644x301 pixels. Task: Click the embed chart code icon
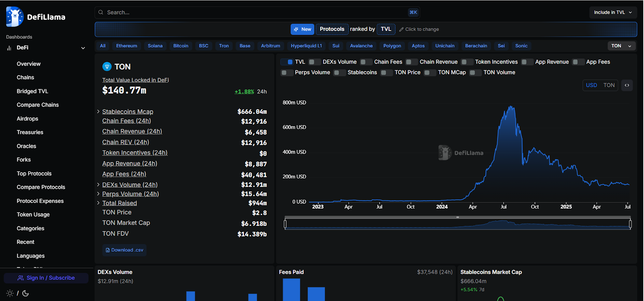(627, 85)
